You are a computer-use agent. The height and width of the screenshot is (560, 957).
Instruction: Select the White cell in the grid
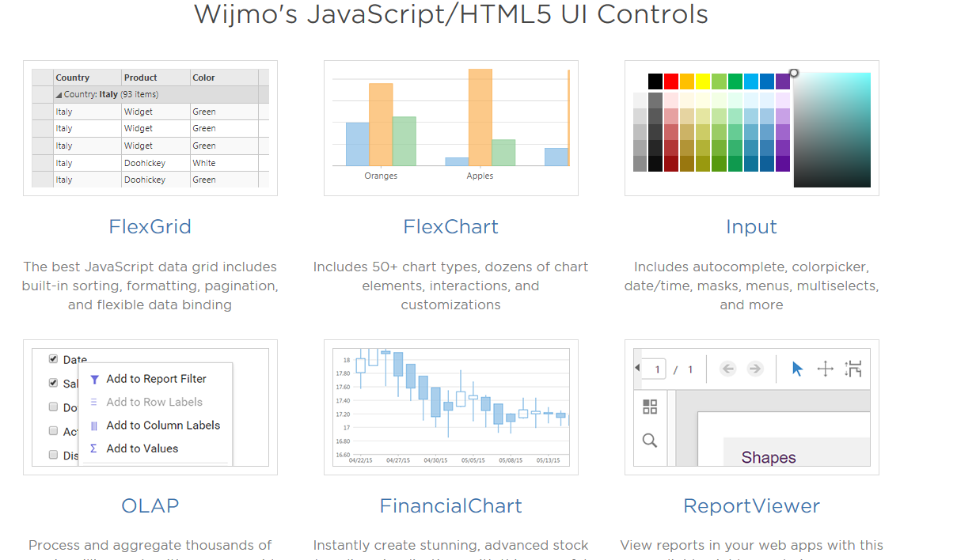pos(224,163)
